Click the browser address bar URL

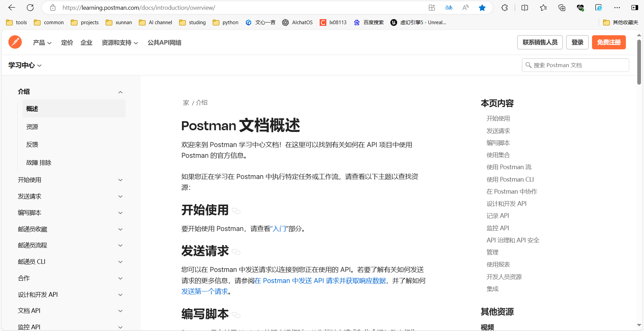pos(139,7)
